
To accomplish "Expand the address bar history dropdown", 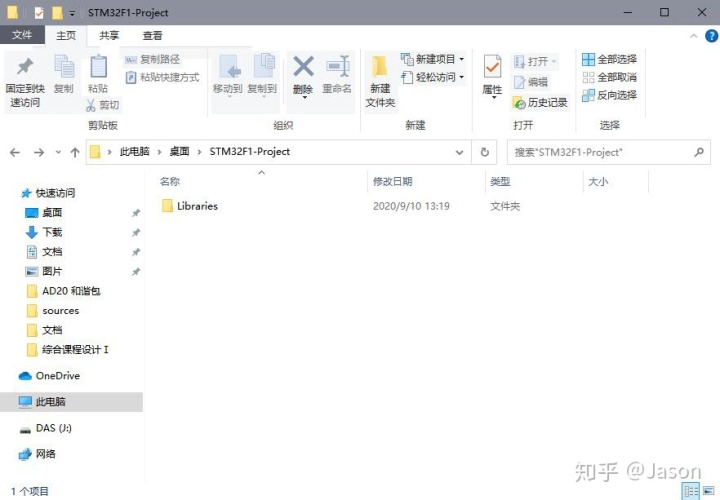I will tap(459, 152).
